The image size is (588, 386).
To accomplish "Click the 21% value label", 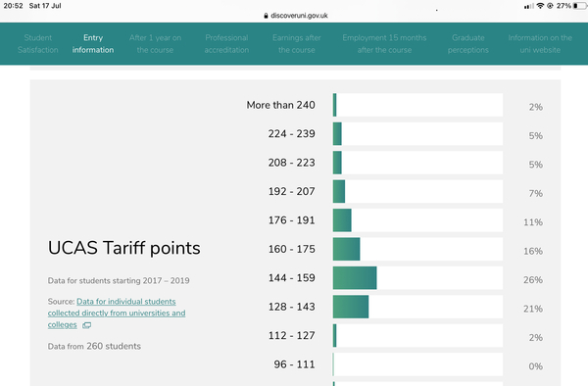I will coord(533,309).
